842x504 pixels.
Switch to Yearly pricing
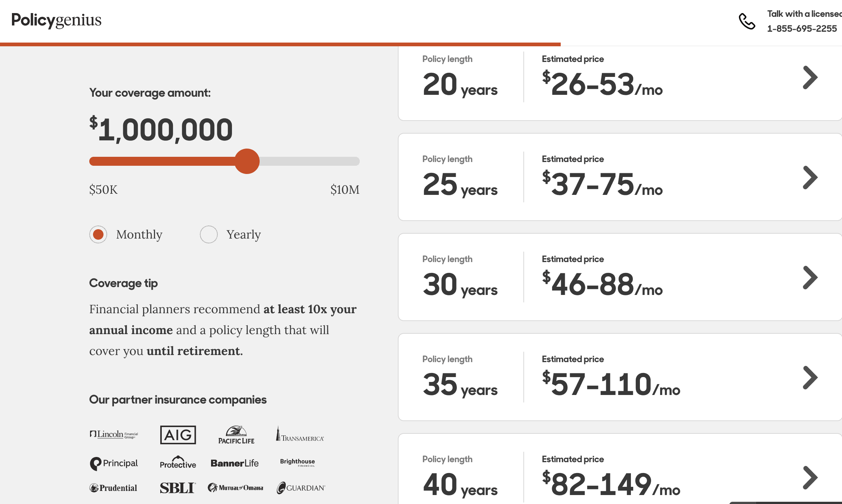click(209, 234)
